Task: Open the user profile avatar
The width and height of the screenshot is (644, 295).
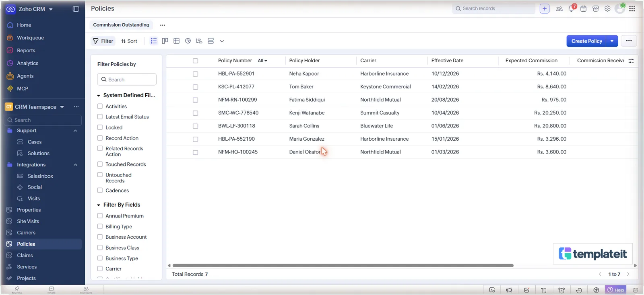Action: coord(620,8)
